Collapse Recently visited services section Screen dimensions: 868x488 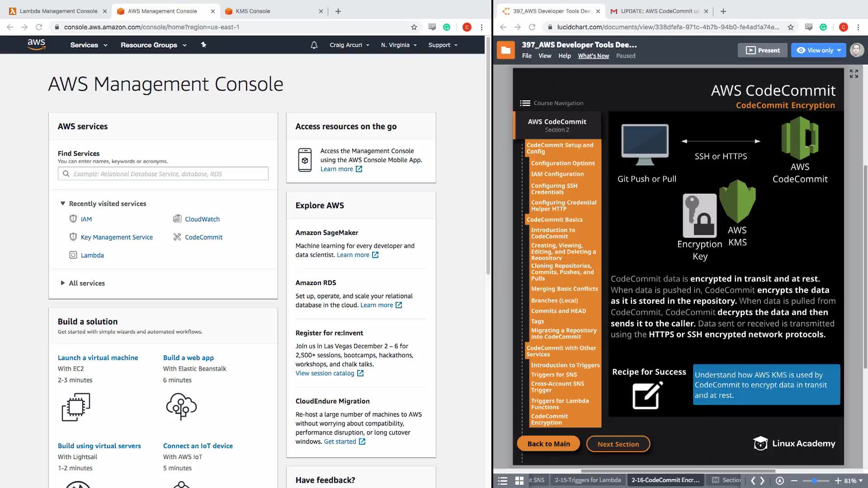pyautogui.click(x=63, y=204)
